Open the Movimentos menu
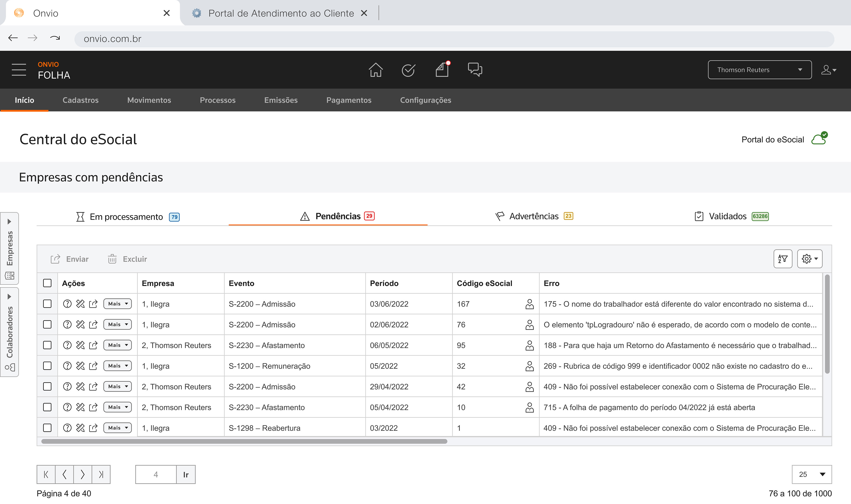 (x=149, y=100)
